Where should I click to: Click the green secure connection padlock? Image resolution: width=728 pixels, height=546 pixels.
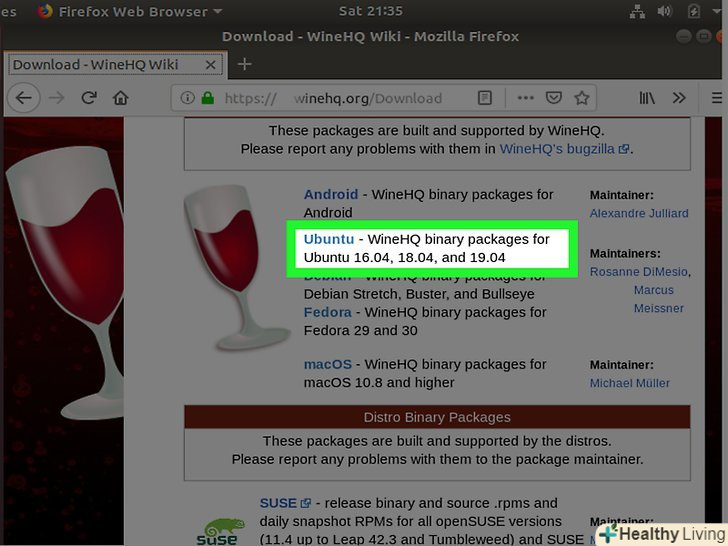point(208,98)
